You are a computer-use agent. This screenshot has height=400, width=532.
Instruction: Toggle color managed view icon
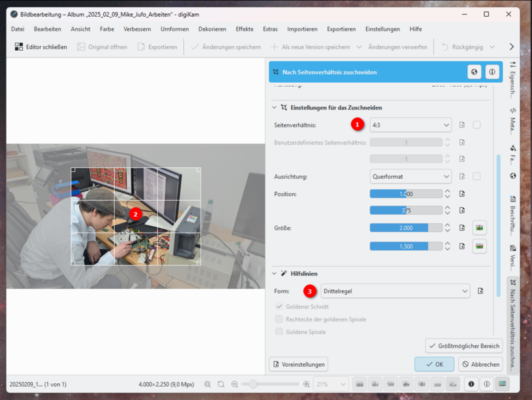click(x=502, y=384)
